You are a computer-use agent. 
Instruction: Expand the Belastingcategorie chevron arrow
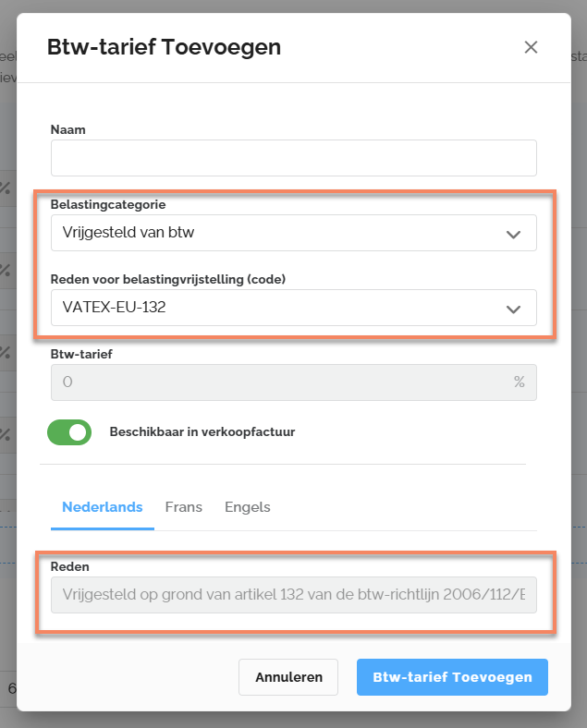click(x=513, y=234)
